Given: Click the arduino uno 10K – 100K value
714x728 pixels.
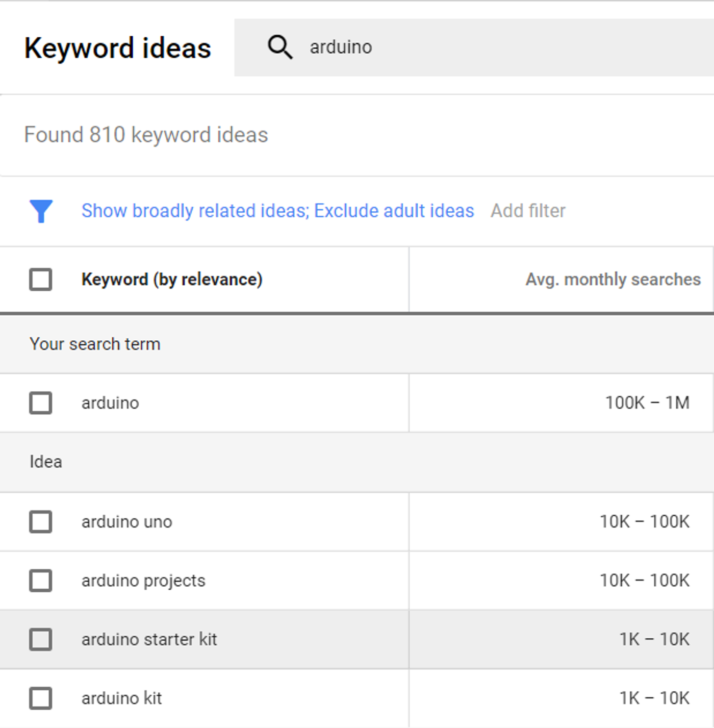Looking at the screenshot, I should click(x=645, y=522).
